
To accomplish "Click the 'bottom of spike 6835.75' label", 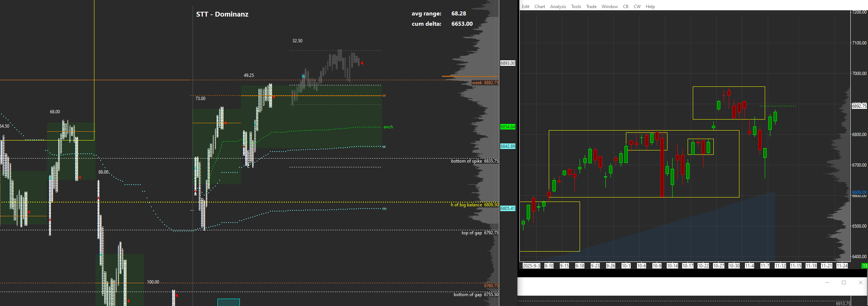I will (x=475, y=161).
